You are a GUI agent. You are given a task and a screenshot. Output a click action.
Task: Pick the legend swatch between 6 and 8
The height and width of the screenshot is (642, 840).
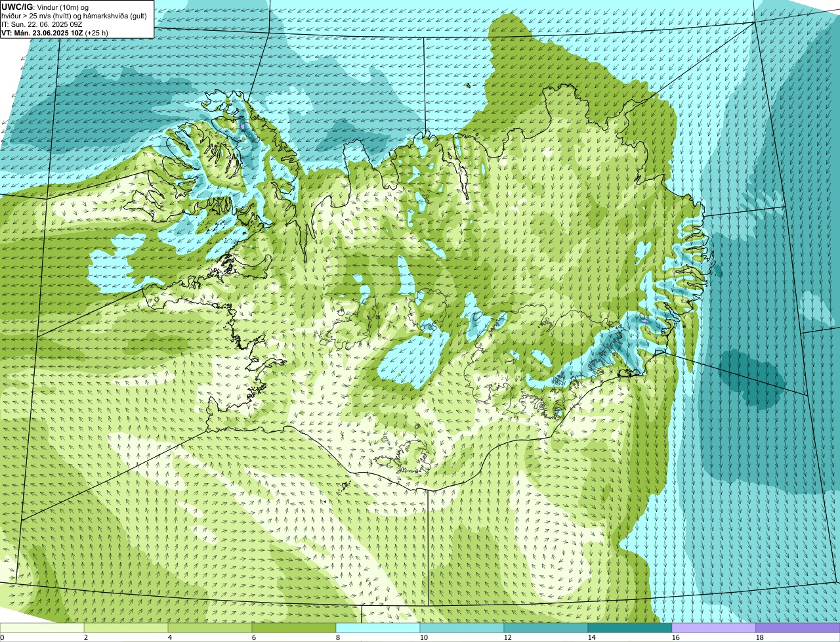(x=294, y=628)
